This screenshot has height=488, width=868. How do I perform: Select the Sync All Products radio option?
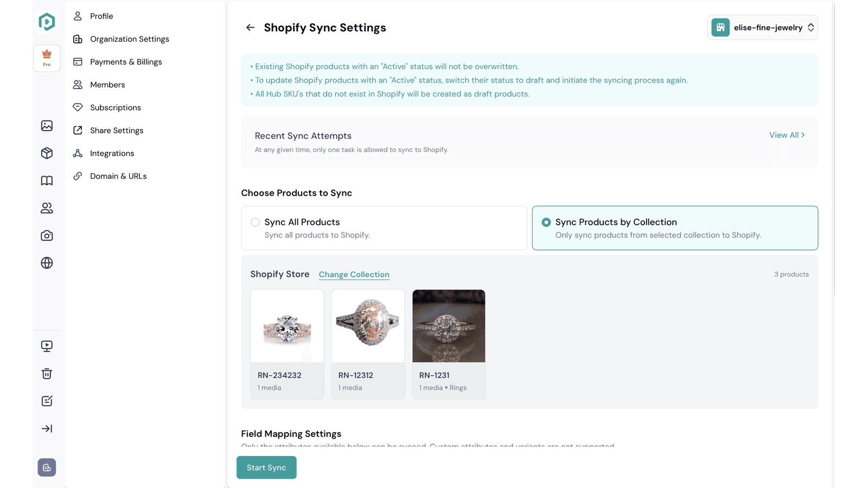(x=255, y=222)
